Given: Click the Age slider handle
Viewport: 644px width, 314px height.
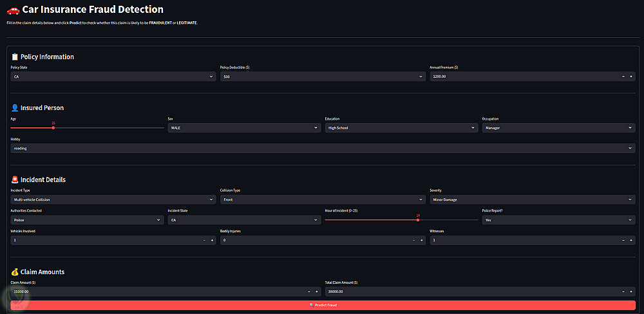Looking at the screenshot, I should point(53,127).
